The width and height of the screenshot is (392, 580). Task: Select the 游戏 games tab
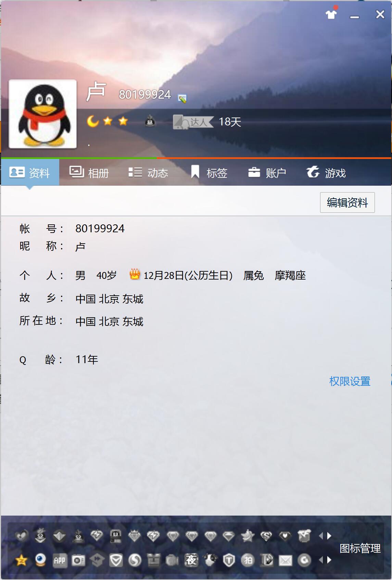326,173
